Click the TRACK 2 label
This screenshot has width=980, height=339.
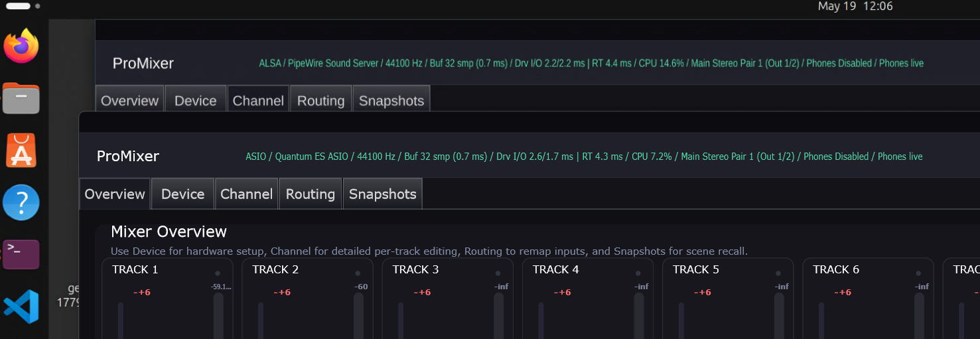click(275, 269)
